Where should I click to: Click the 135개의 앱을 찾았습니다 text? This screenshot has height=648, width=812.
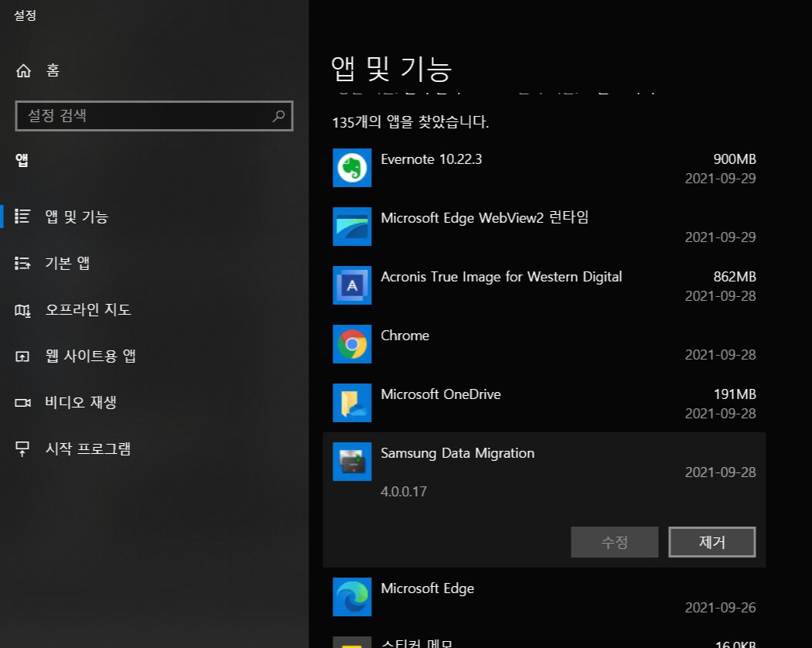point(410,122)
